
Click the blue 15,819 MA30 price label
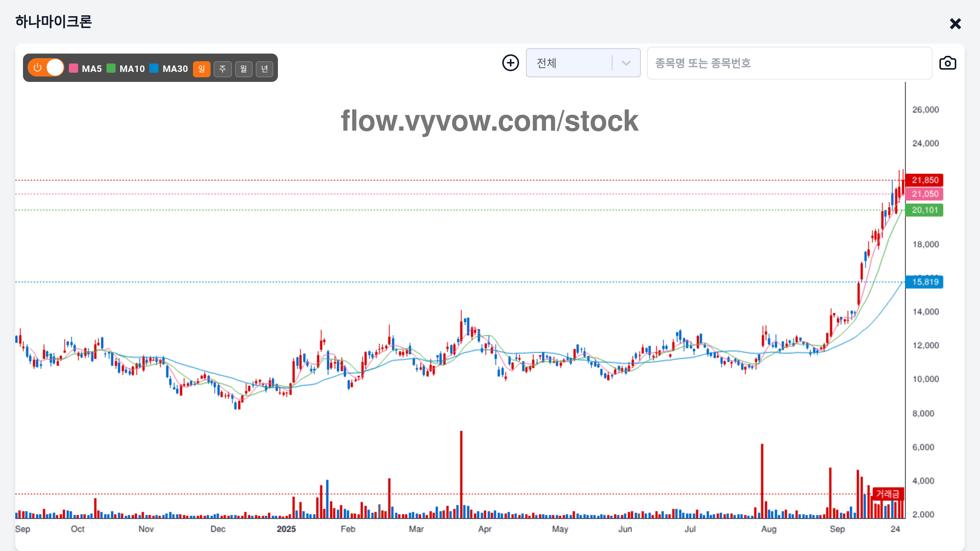point(924,282)
